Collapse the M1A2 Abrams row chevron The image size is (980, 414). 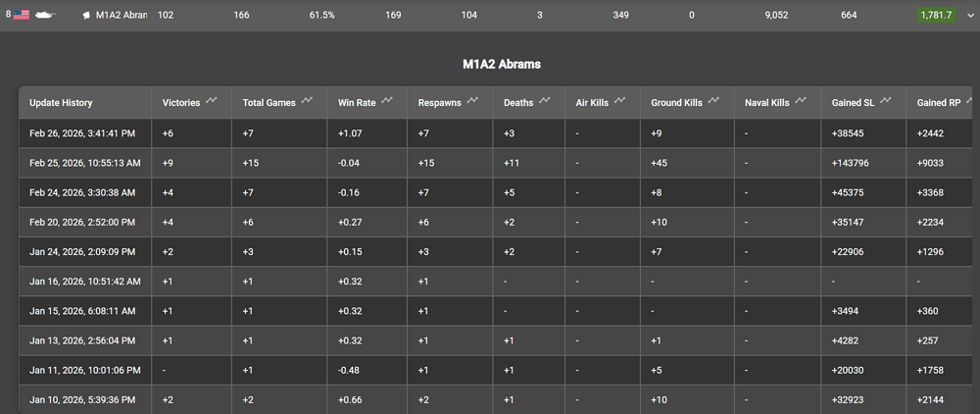pyautogui.click(x=969, y=16)
